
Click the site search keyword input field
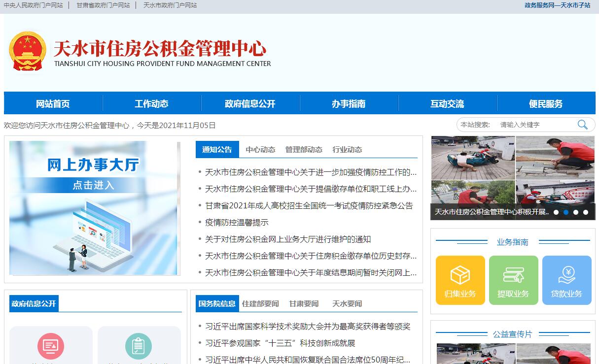(535, 125)
